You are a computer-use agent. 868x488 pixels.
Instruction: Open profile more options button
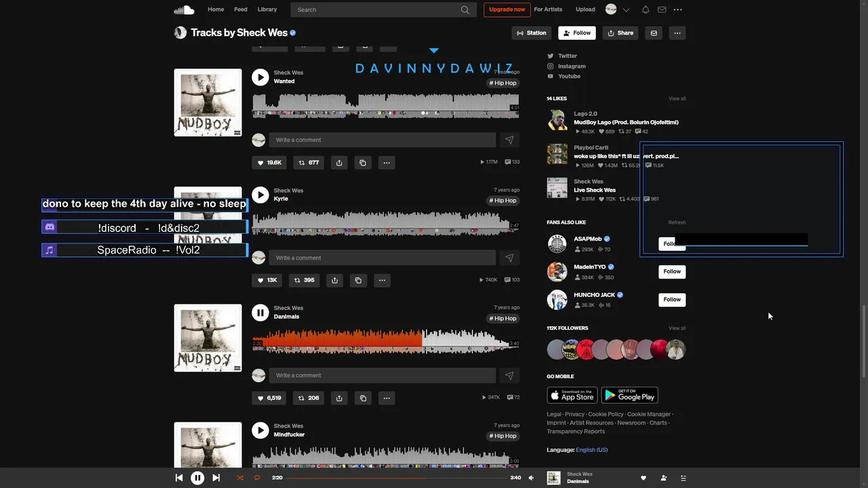(677, 33)
